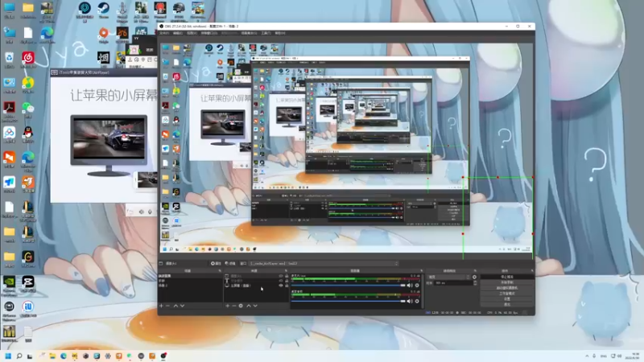Toggle the lock on the window capture source
The height and width of the screenshot is (362, 644).
pyautogui.click(x=287, y=276)
